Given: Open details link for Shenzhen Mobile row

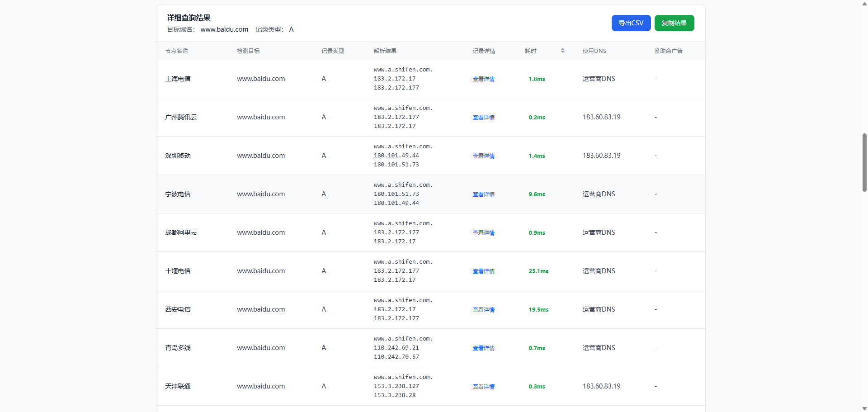Looking at the screenshot, I should point(483,156).
